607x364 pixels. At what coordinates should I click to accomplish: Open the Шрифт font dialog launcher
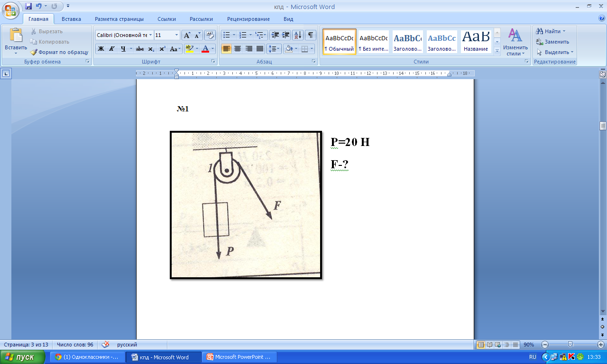[x=214, y=62]
